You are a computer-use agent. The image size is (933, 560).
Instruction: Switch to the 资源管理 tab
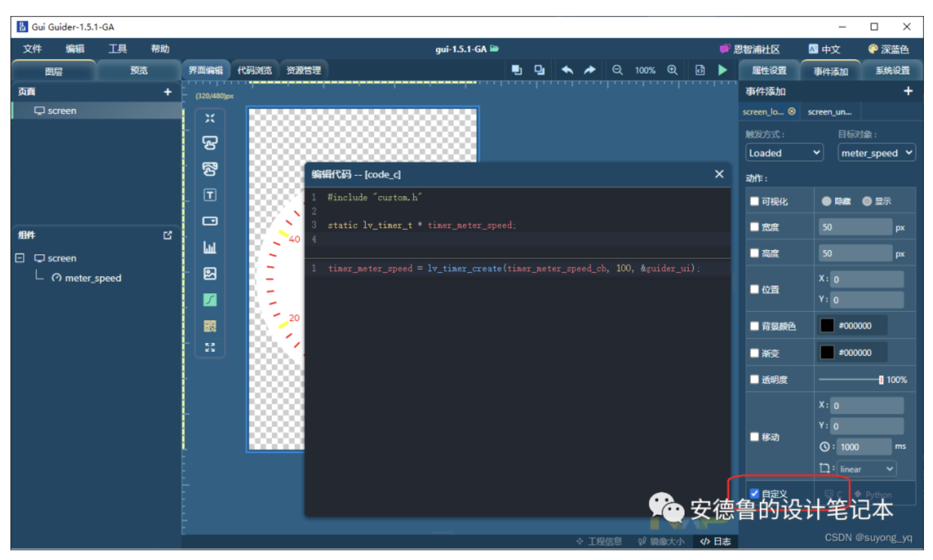(x=303, y=70)
